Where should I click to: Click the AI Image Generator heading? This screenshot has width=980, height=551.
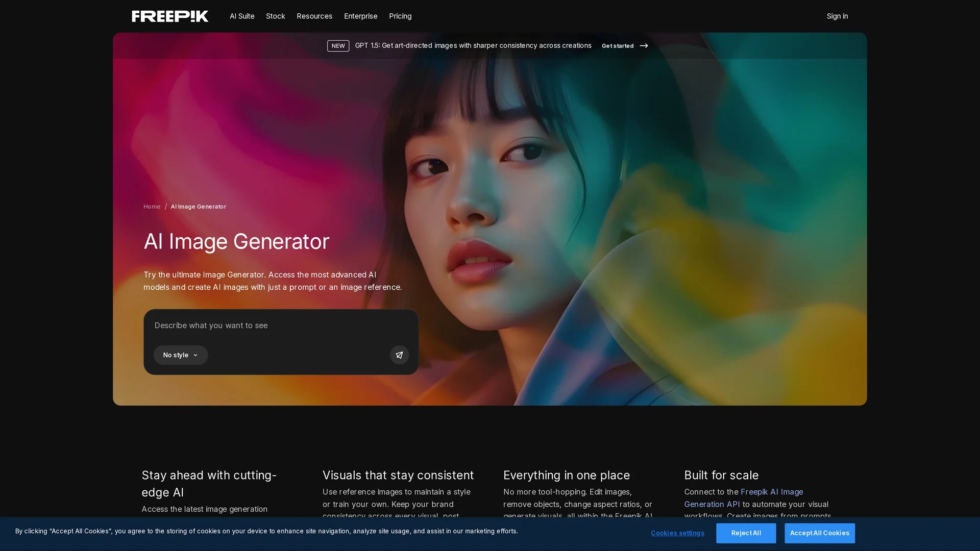[x=236, y=241]
